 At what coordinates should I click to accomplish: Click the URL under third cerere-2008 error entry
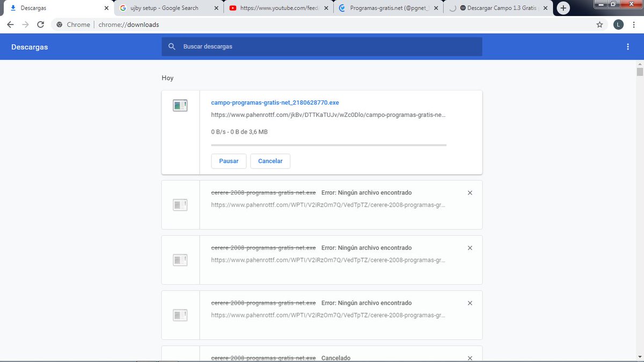pyautogui.click(x=328, y=315)
